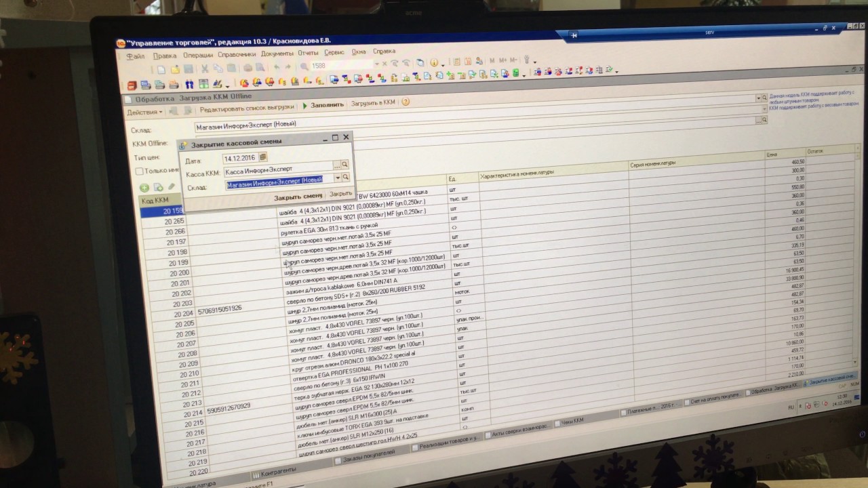Click the green Add row icon
This screenshot has width=868, height=488.
pos(144,188)
